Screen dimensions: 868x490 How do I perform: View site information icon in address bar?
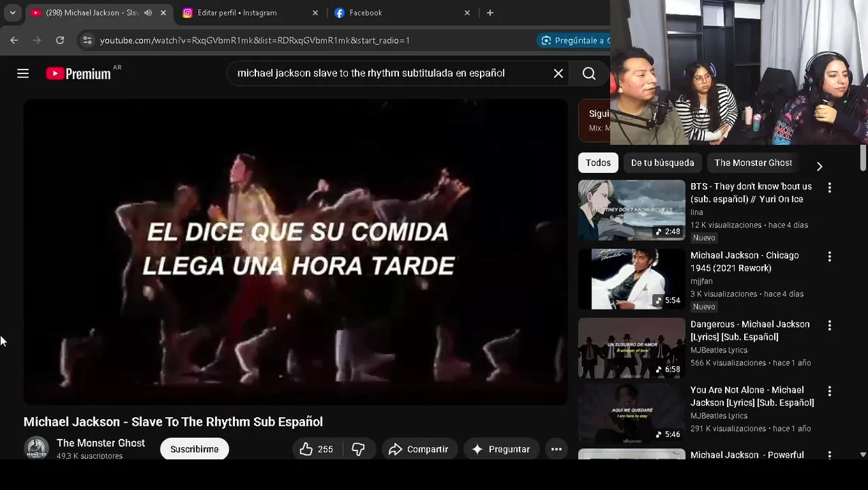click(x=87, y=40)
